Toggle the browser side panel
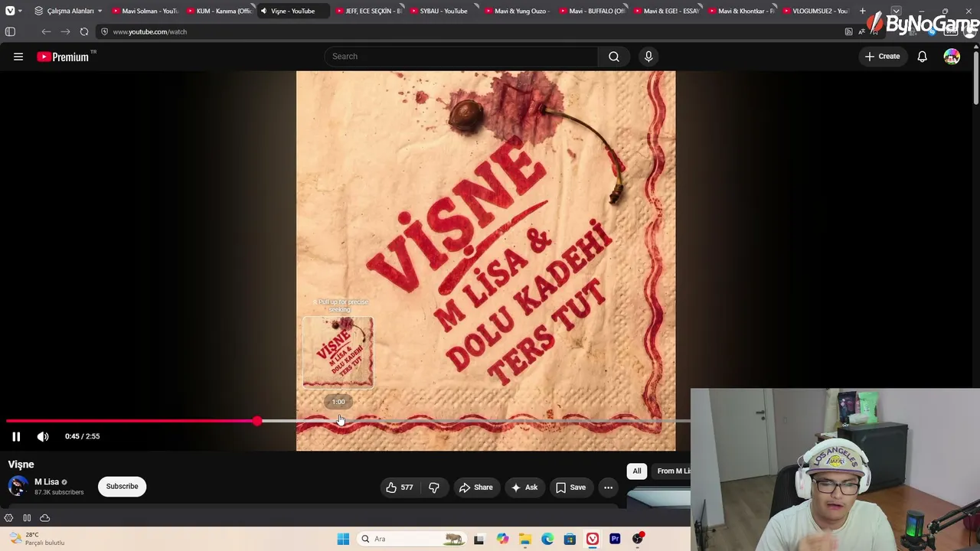980x551 pixels. 10,31
